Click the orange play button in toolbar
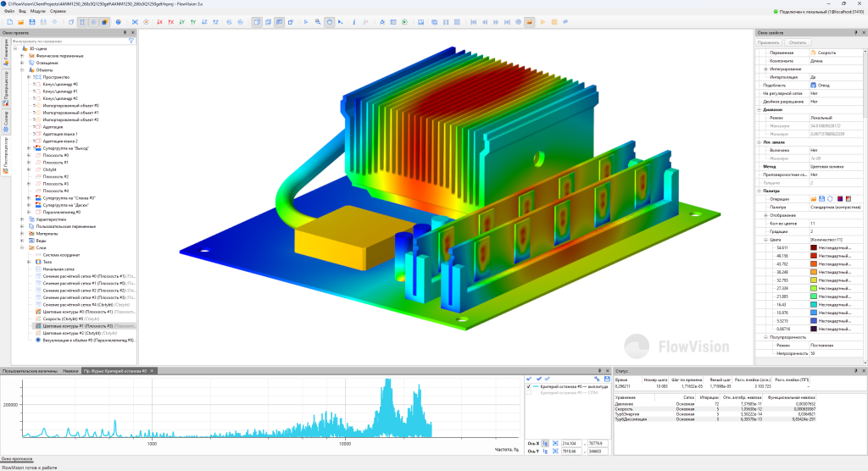 pyautogui.click(x=542, y=22)
